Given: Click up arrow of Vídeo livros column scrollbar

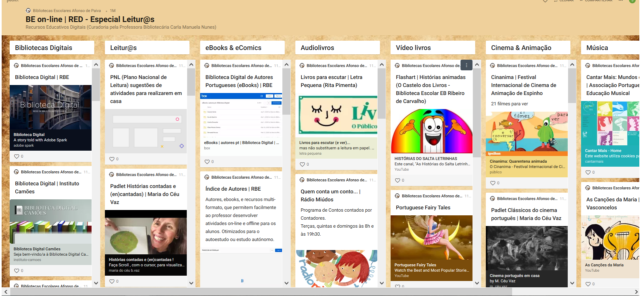Looking at the screenshot, I should [477, 64].
